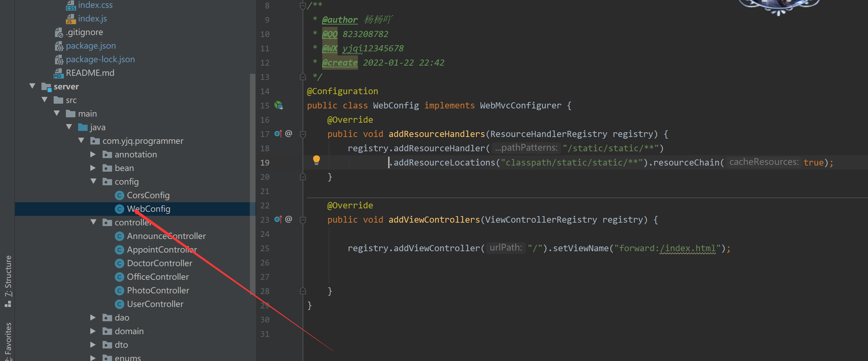Collapse the config package
Image resolution: width=868 pixels, height=361 pixels.
pos(93,181)
